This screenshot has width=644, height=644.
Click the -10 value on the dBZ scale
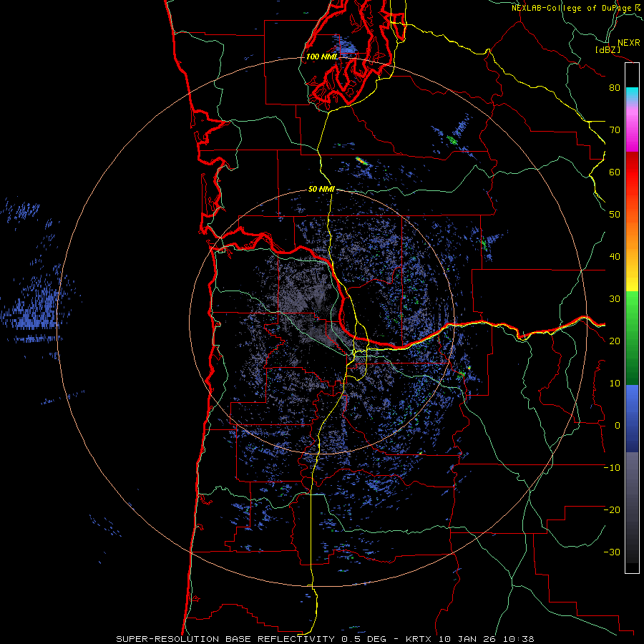pyautogui.click(x=612, y=468)
